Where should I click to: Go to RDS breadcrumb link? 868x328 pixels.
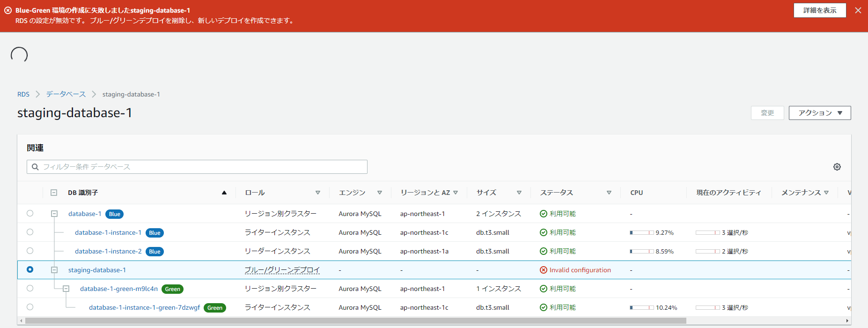pyautogui.click(x=23, y=94)
